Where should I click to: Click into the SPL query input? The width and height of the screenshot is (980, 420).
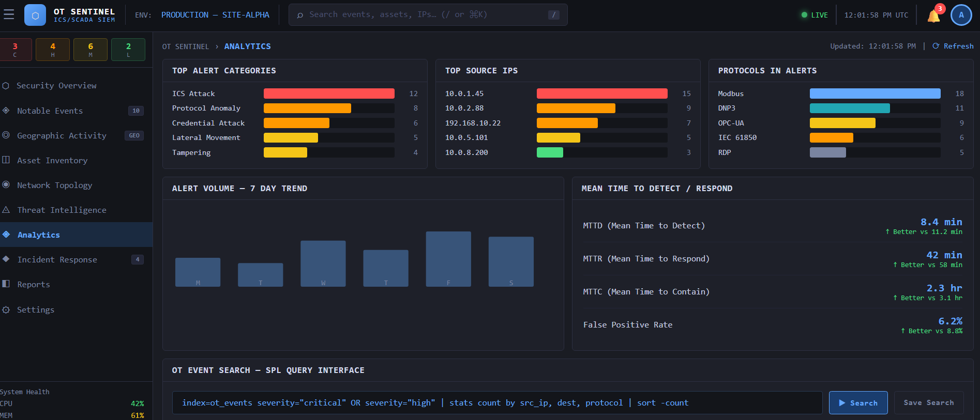tap(497, 403)
